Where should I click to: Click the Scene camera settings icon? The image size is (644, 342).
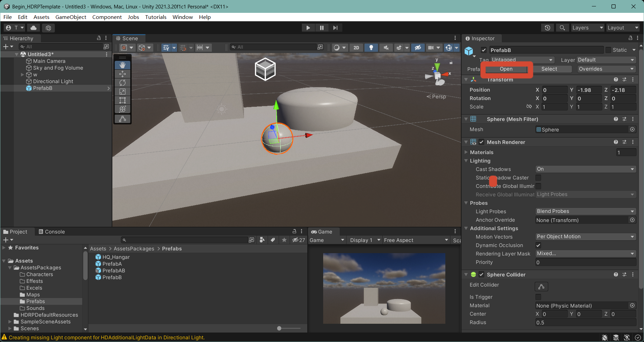431,48
